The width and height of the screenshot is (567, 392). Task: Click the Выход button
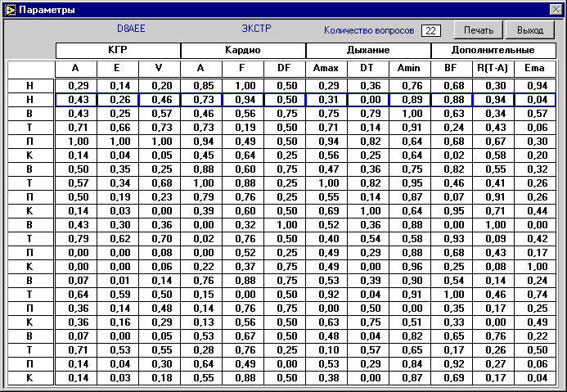529,30
